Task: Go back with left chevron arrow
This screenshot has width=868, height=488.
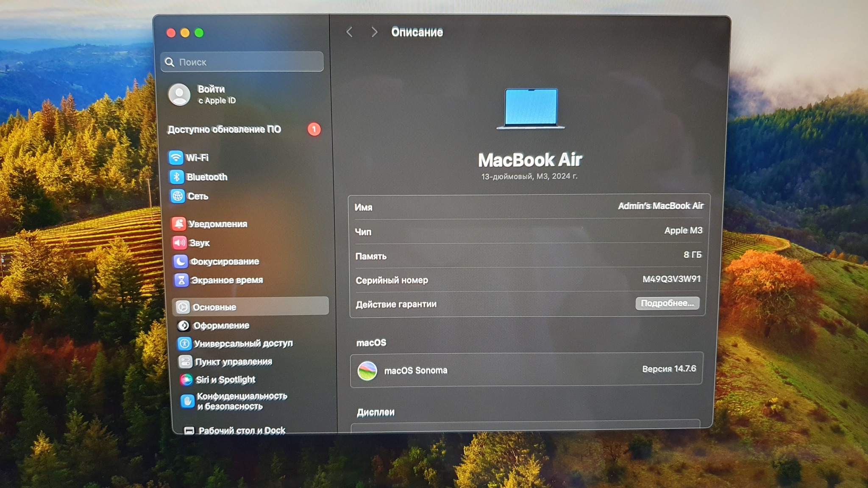Action: tap(350, 32)
